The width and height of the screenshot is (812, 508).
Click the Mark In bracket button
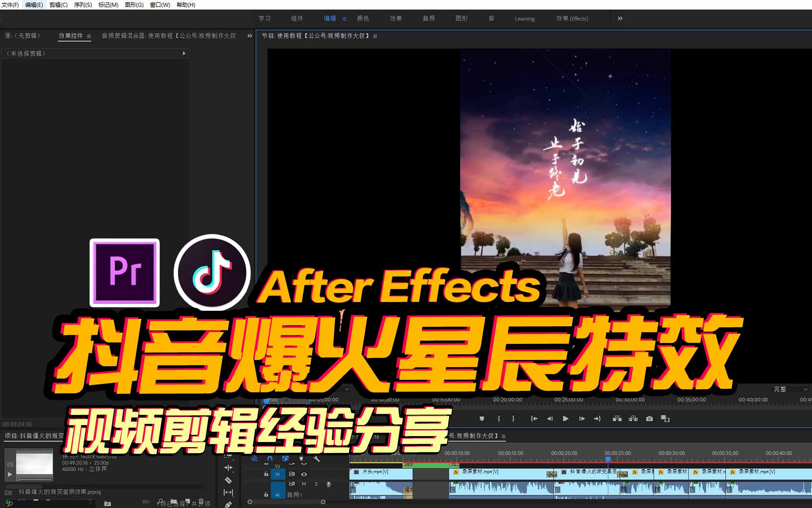499,419
